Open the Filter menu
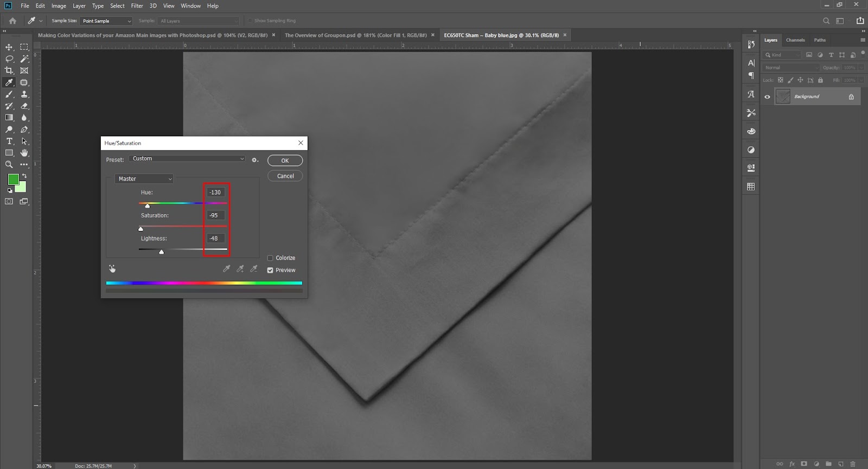 pyautogui.click(x=137, y=6)
